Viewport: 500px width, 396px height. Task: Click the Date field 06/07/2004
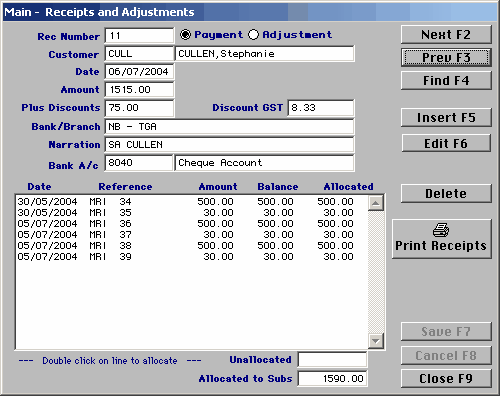[139, 72]
